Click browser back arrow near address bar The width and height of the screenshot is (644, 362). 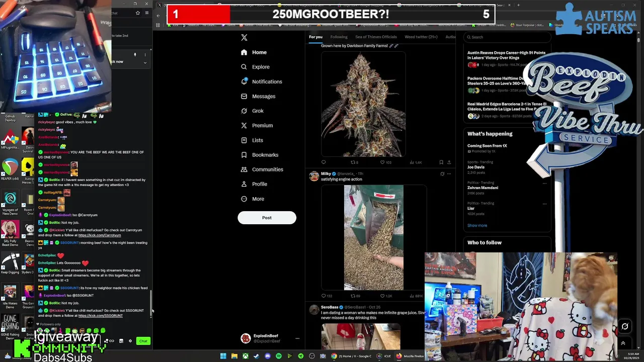(x=158, y=15)
